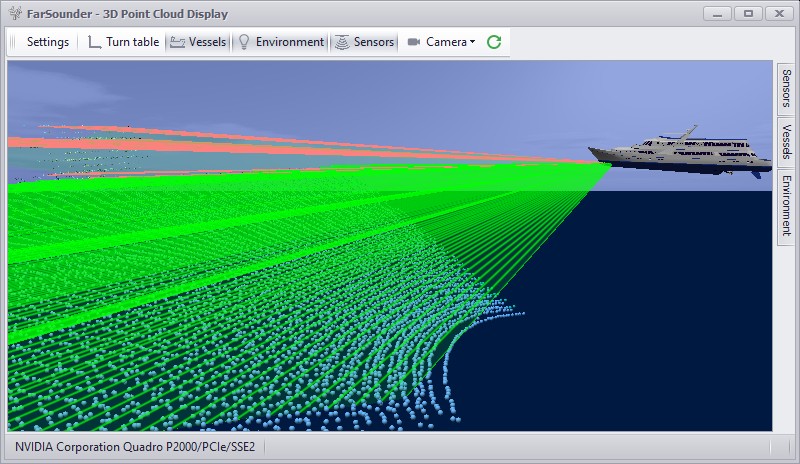The height and width of the screenshot is (464, 800).
Task: Click the Vessels ship icon in toolbar
Action: pyautogui.click(x=177, y=42)
